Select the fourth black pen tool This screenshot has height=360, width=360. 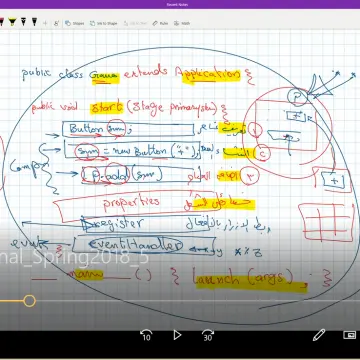click(34, 22)
